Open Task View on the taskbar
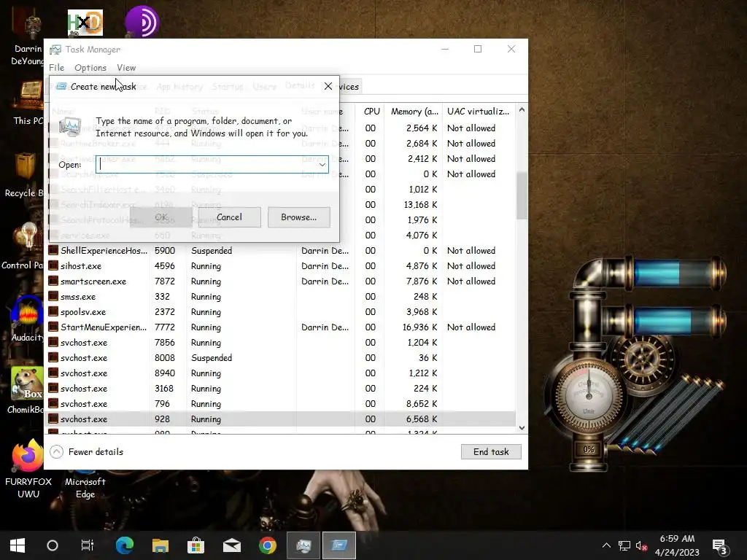This screenshot has height=560, width=747. point(88,545)
